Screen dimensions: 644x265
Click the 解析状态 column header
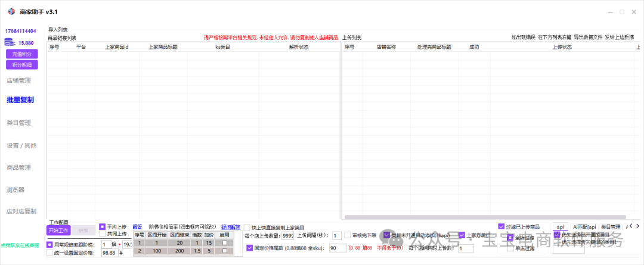pos(299,47)
